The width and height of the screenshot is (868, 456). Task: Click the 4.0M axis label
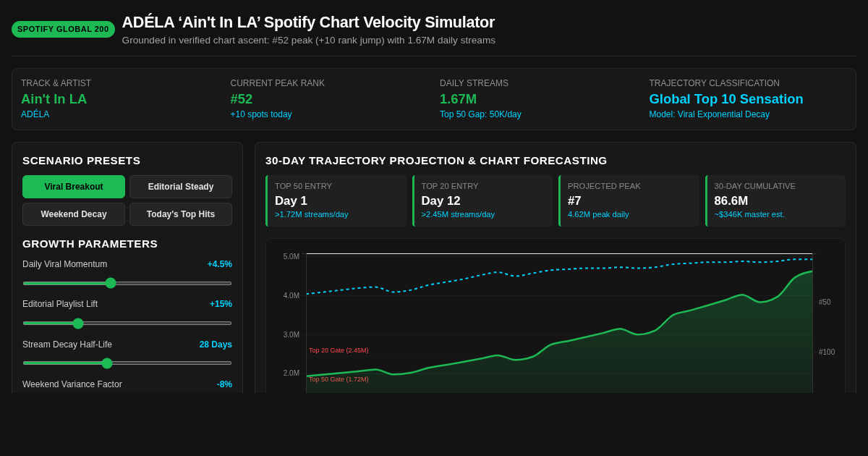tap(292, 296)
